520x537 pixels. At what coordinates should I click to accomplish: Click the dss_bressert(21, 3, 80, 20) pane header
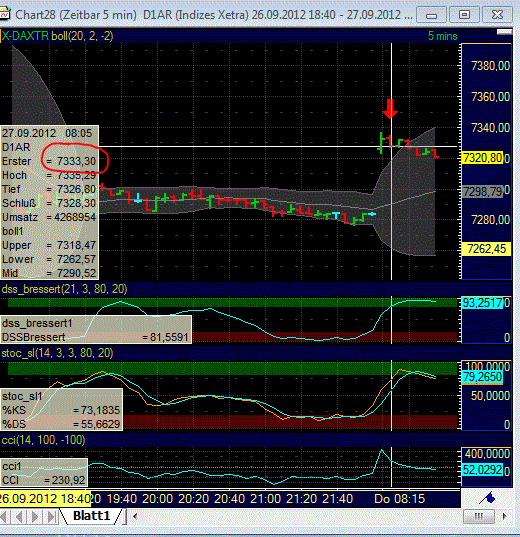64,289
